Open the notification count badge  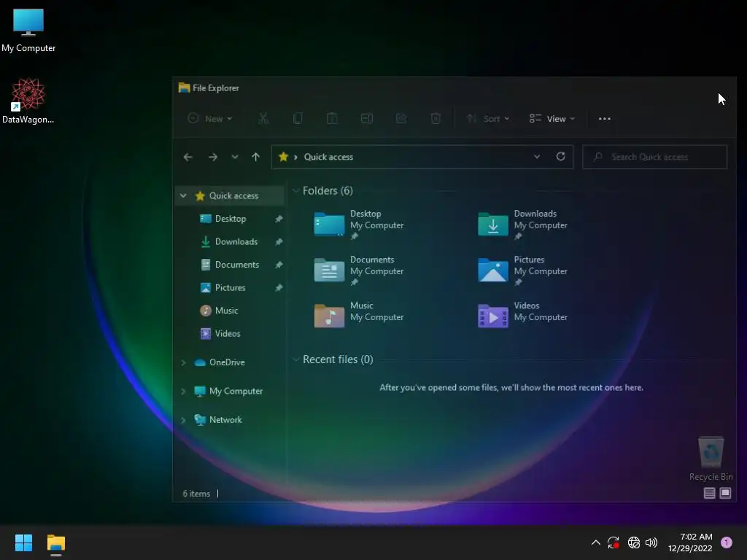(x=726, y=542)
